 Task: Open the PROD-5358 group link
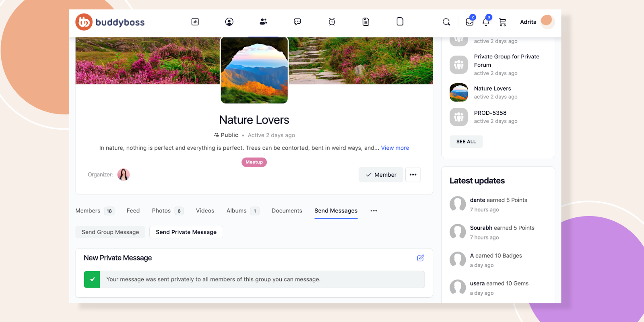coord(490,113)
